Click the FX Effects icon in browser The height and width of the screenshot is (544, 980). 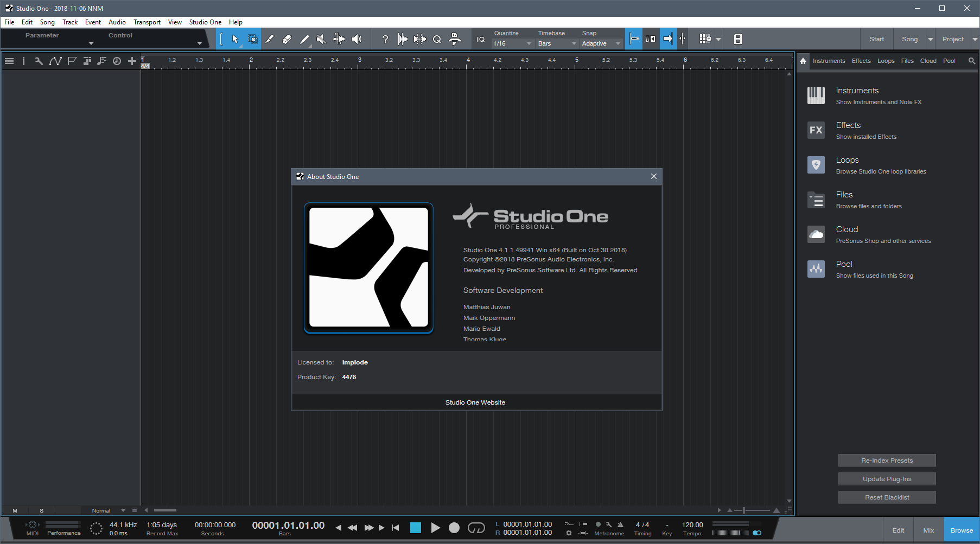[816, 130]
